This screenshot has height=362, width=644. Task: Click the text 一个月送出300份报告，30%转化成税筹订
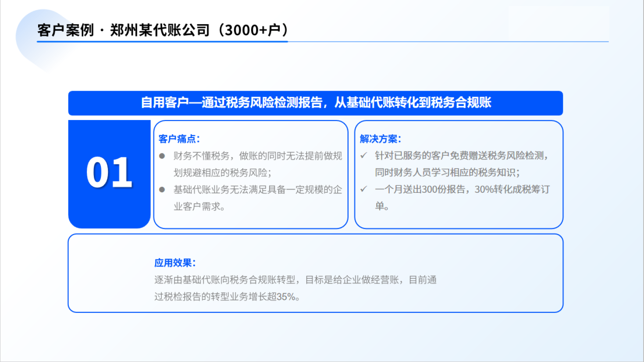coord(462,189)
